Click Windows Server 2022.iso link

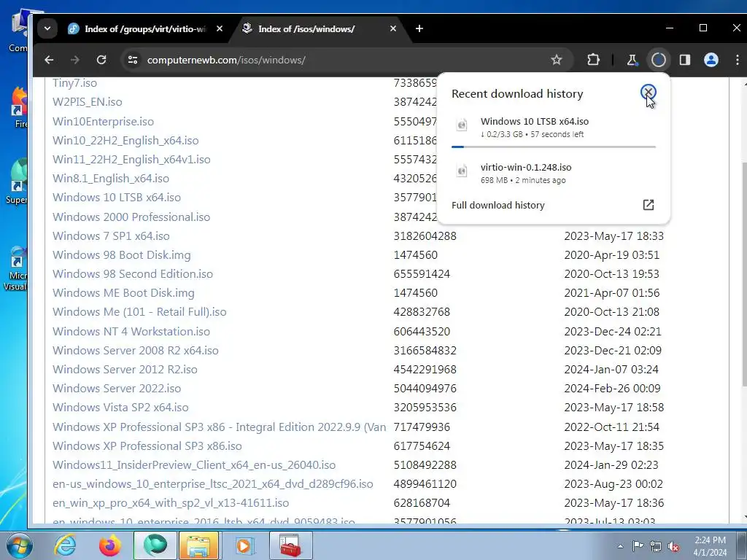(117, 389)
